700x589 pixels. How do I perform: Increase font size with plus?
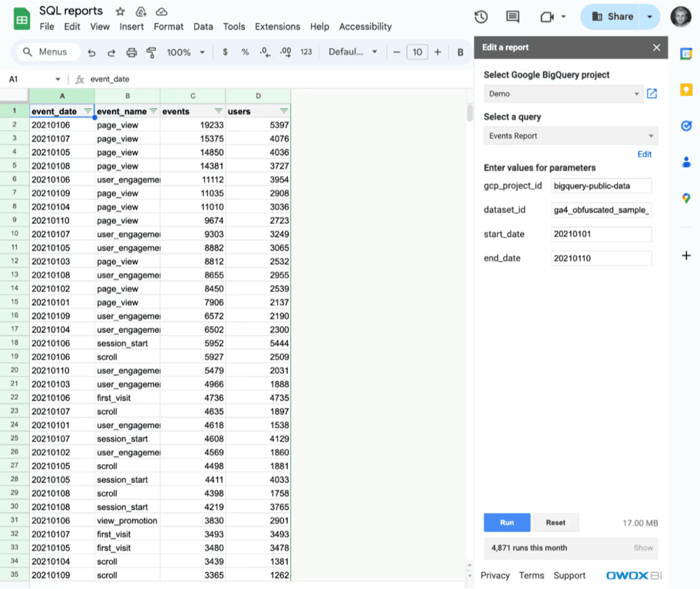(438, 52)
